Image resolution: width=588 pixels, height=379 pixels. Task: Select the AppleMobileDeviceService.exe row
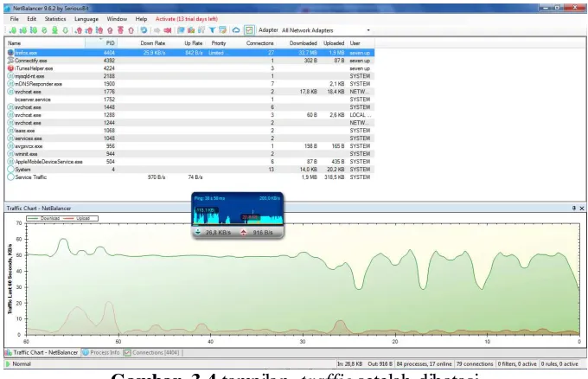(190, 162)
